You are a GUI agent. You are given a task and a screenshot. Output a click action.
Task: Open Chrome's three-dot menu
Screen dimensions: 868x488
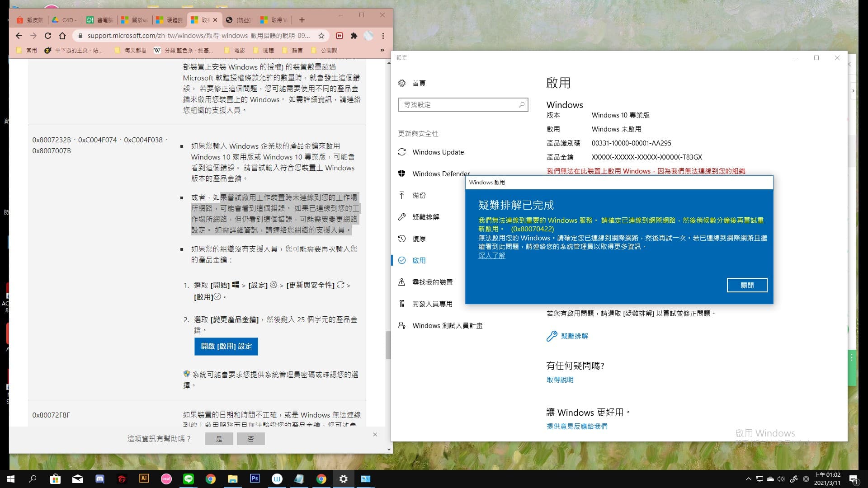(x=383, y=36)
